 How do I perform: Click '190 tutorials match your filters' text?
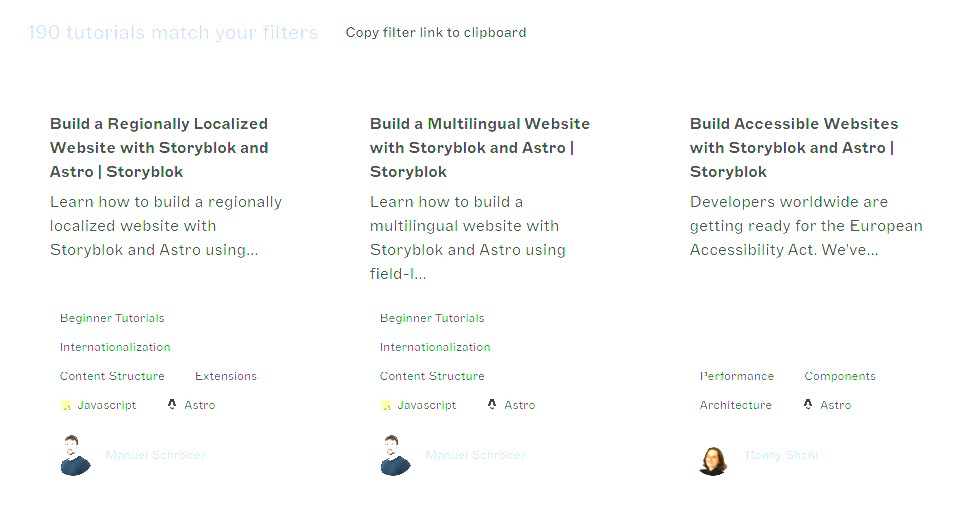point(172,33)
